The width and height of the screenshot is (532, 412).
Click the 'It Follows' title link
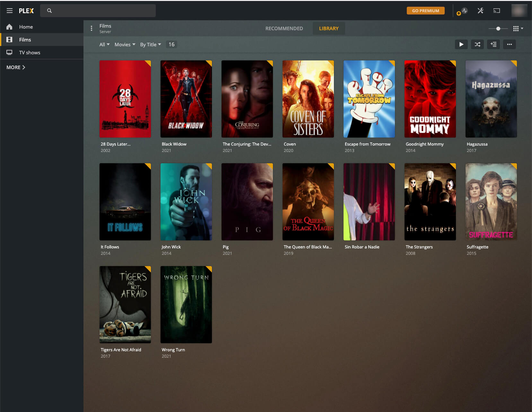point(110,247)
